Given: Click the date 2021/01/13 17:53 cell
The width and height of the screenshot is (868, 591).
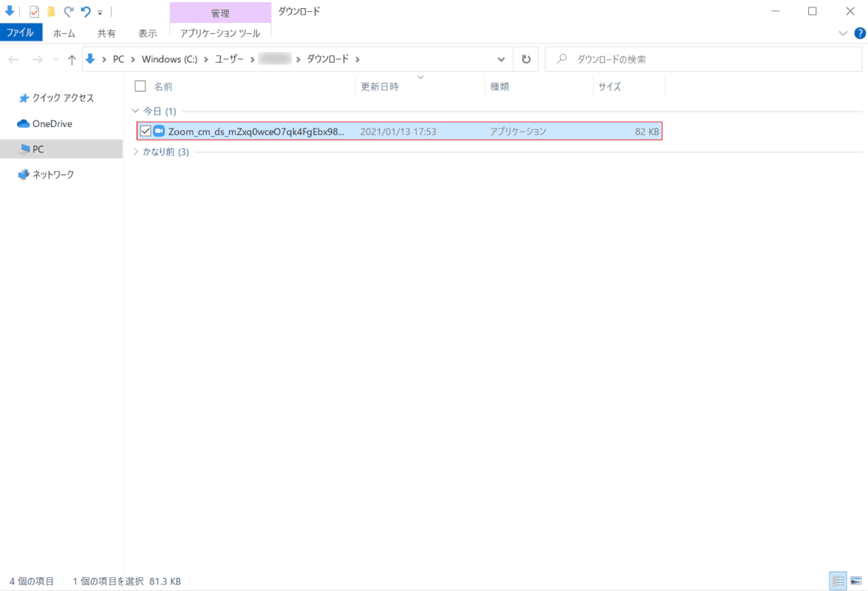Looking at the screenshot, I should pos(398,131).
